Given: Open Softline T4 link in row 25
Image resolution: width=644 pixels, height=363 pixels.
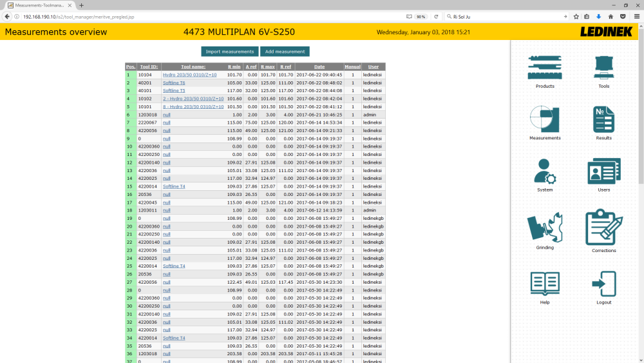Looking at the screenshot, I should [174, 266].
